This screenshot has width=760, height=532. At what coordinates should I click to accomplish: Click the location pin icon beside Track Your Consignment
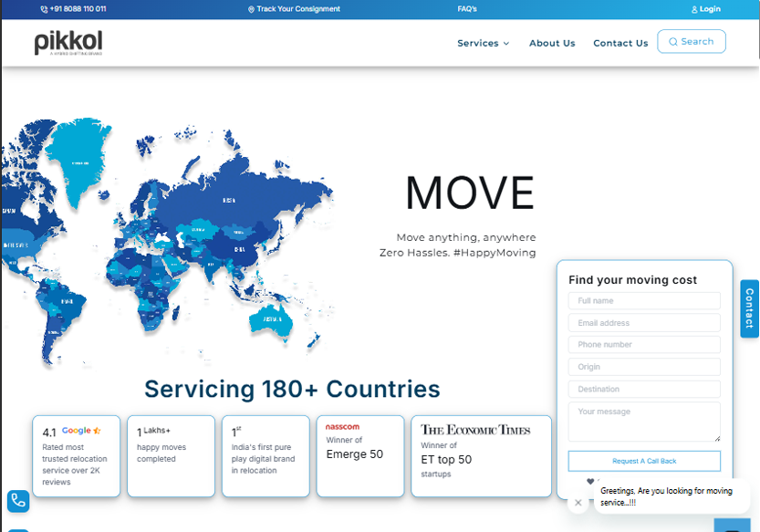pyautogui.click(x=251, y=9)
